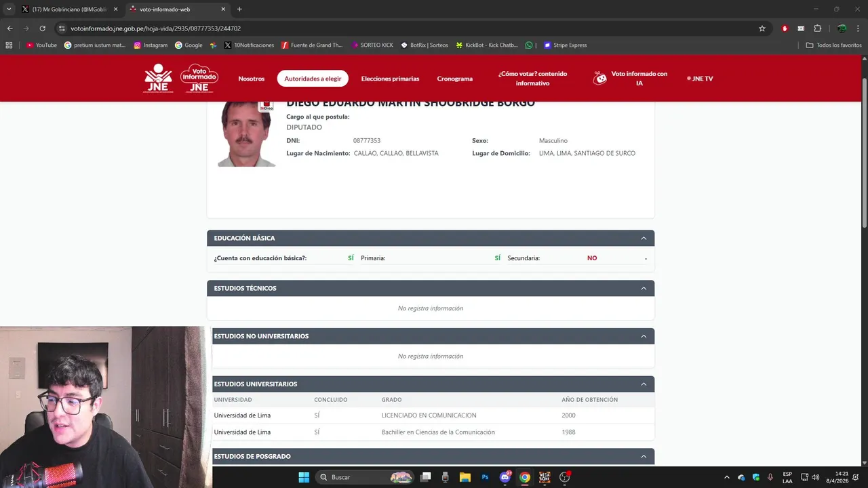Open the BotRix | Sorteos bookmark
Viewport: 868px width, 488px height.
(425, 45)
